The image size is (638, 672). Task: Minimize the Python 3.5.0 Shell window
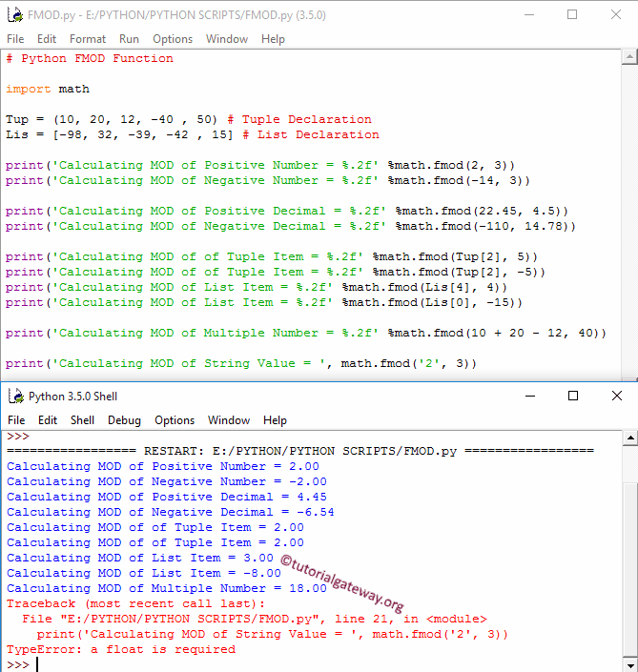pyautogui.click(x=530, y=396)
